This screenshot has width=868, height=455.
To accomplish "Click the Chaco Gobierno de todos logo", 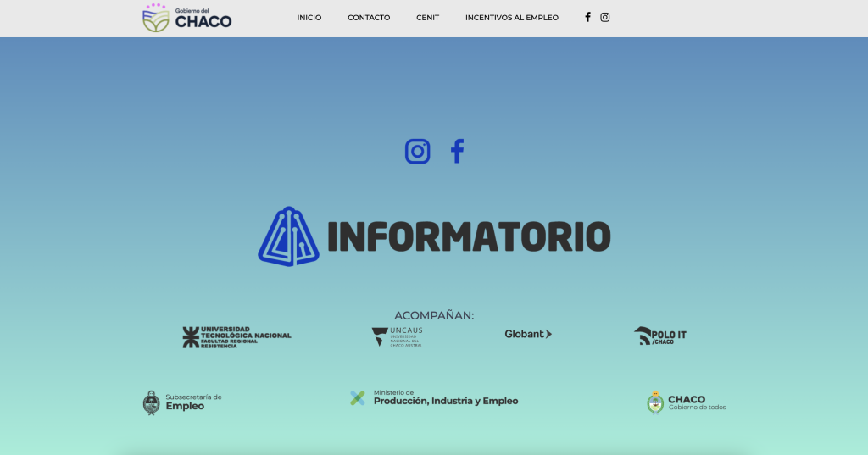I will point(687,402).
